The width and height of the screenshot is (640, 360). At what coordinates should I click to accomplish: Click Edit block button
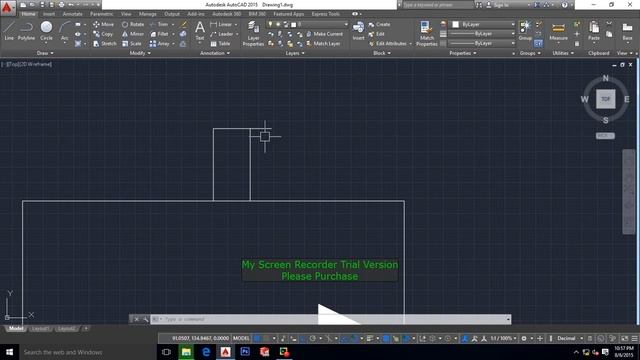(377, 34)
